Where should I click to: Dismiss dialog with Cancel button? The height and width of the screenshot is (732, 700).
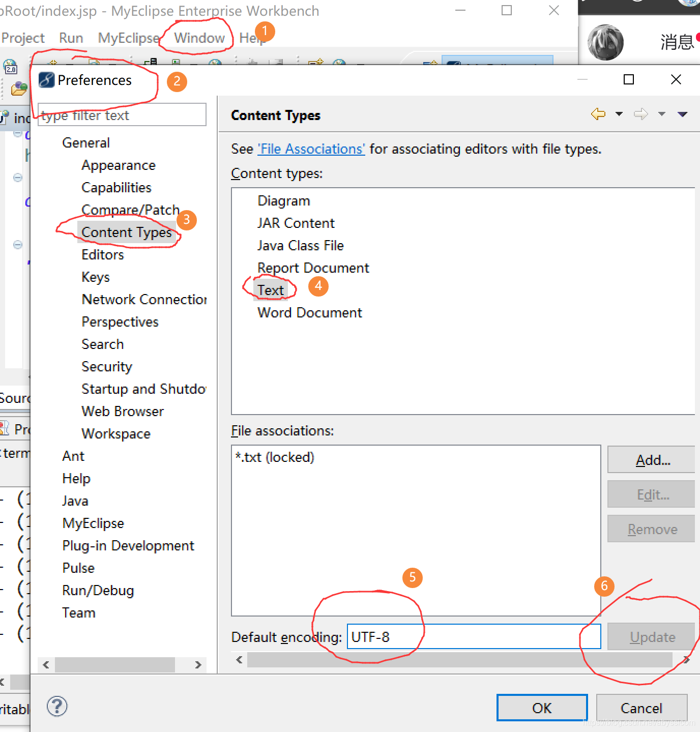click(641, 708)
